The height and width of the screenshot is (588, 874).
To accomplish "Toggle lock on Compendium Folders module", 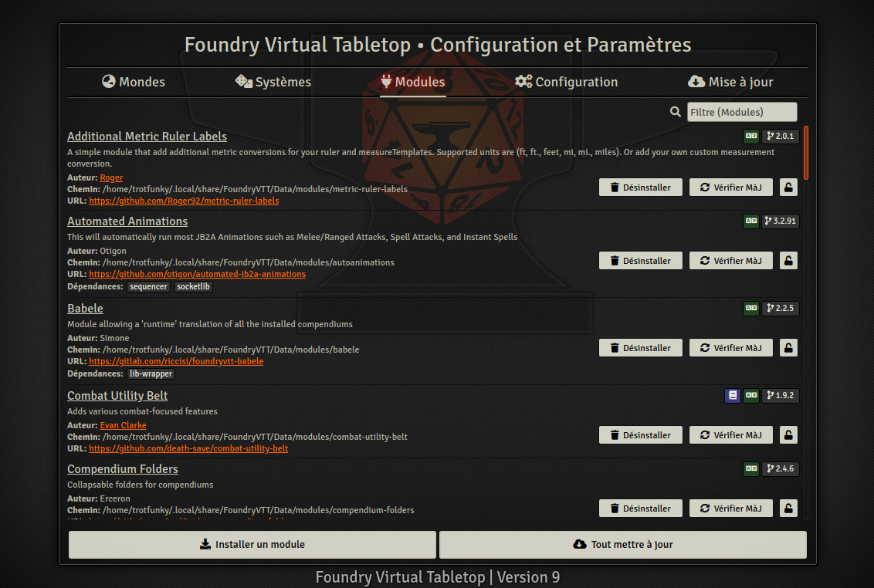I will coord(788,509).
